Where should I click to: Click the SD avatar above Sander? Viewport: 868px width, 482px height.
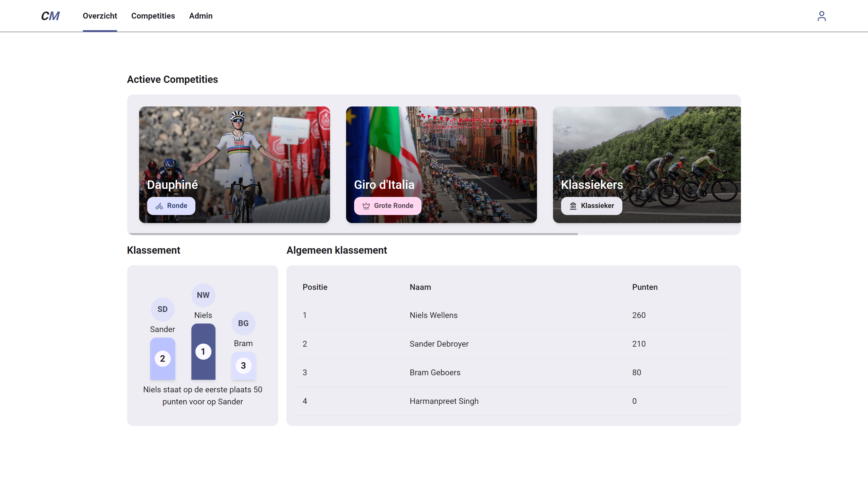(x=162, y=309)
